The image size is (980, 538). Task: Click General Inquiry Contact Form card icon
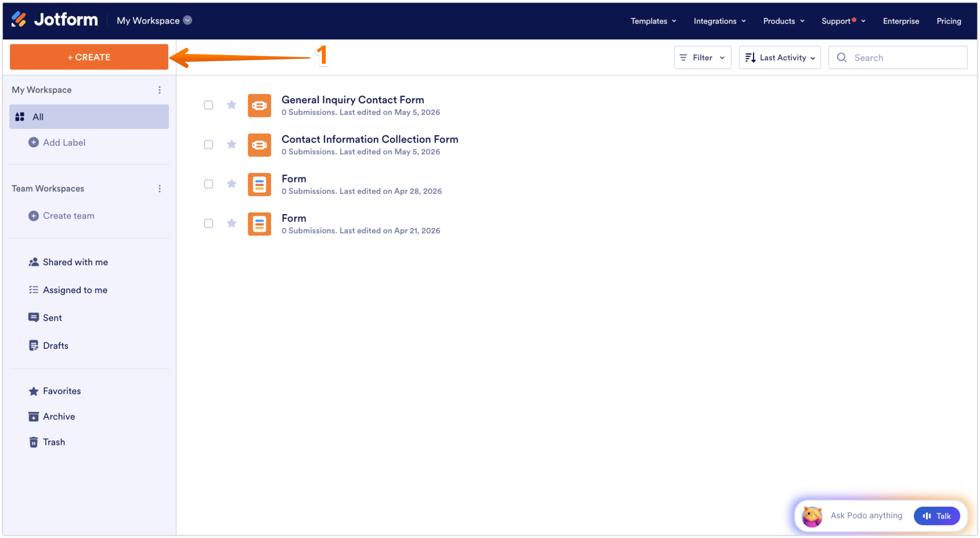coord(260,106)
